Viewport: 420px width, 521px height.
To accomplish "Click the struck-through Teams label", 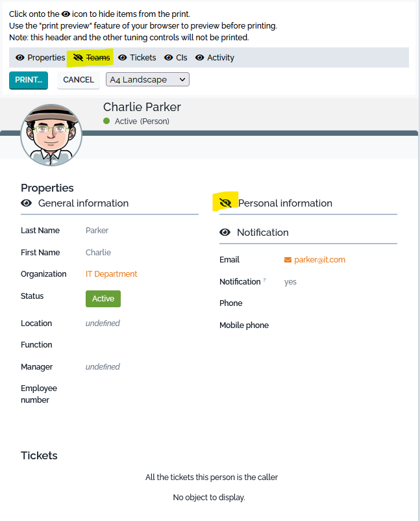I will (x=98, y=58).
